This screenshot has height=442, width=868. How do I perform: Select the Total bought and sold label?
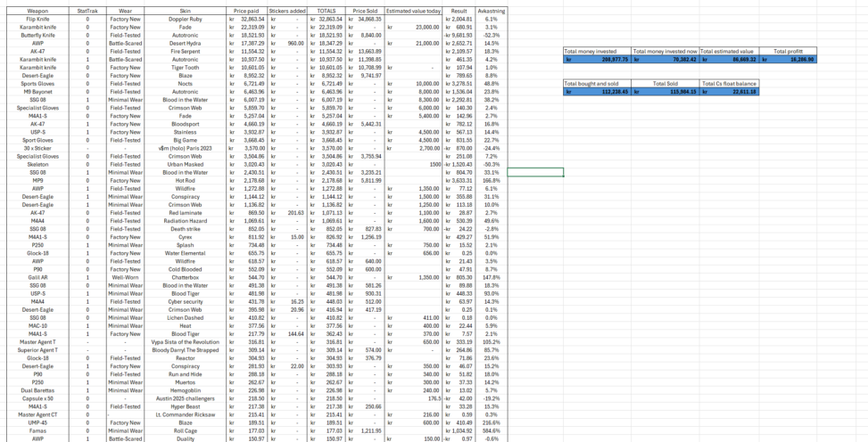point(596,83)
